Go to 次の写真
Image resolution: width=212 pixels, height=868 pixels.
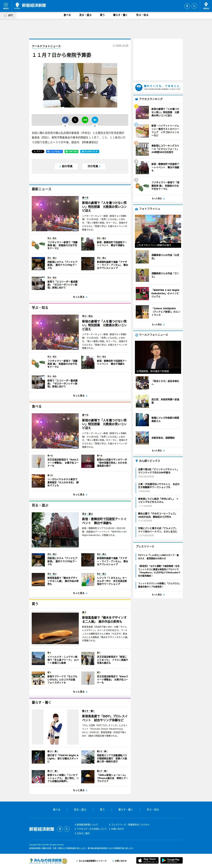click(x=94, y=166)
